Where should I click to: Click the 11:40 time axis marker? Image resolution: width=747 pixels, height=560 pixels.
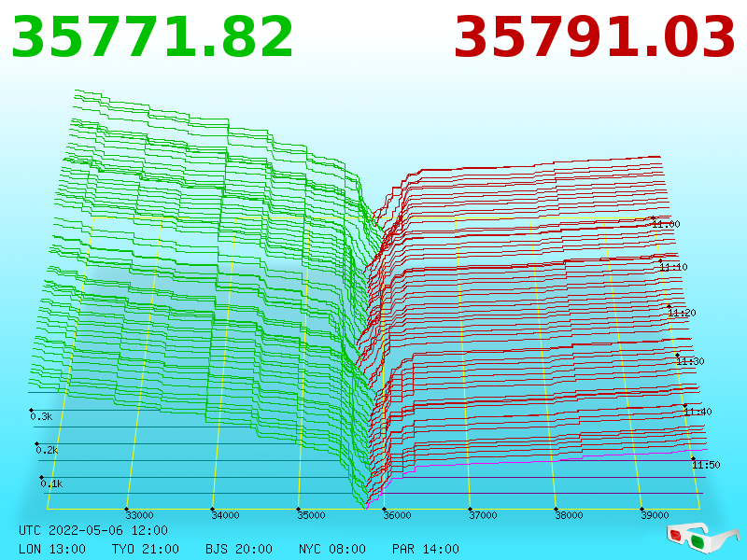(698, 412)
